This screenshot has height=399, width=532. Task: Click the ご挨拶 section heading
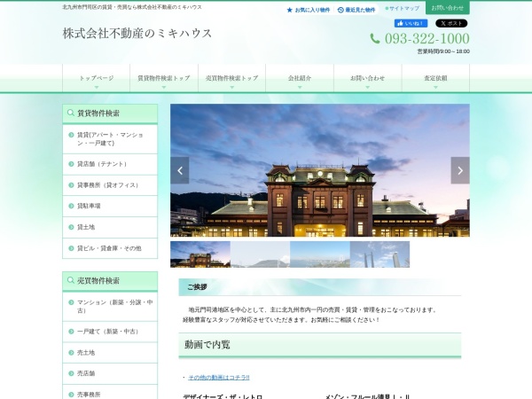[320, 287]
